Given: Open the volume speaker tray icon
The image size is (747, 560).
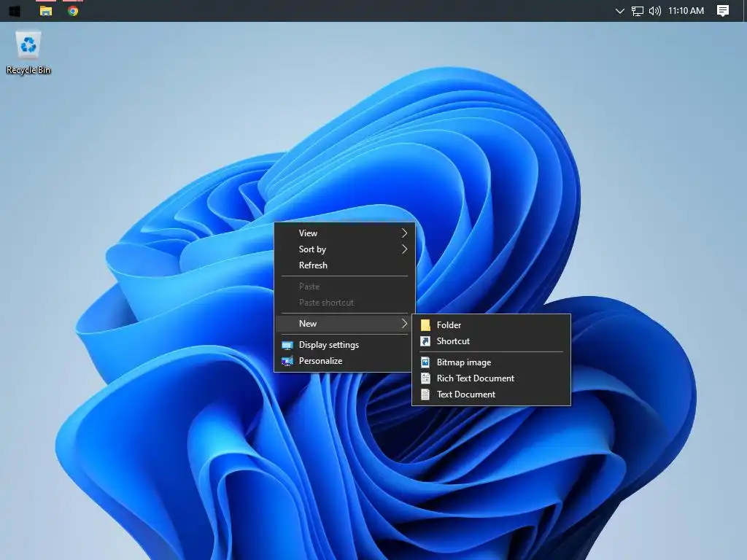Looking at the screenshot, I should (655, 10).
